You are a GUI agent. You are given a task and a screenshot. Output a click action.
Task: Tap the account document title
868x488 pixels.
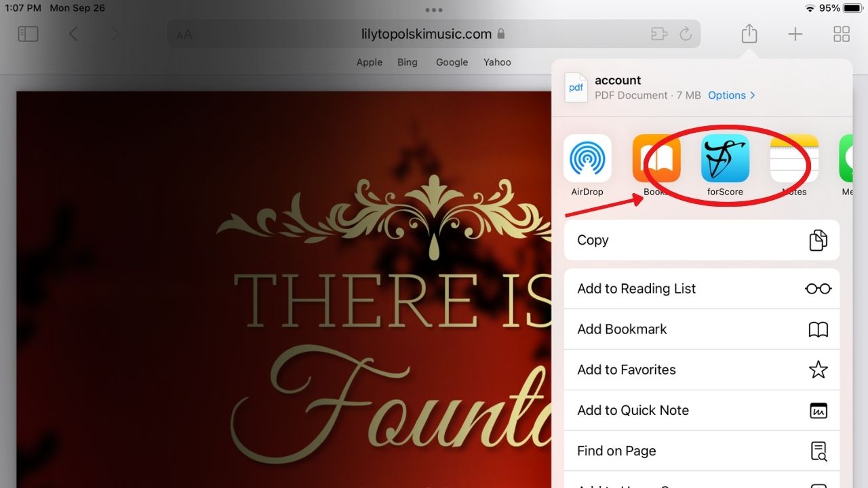(618, 80)
